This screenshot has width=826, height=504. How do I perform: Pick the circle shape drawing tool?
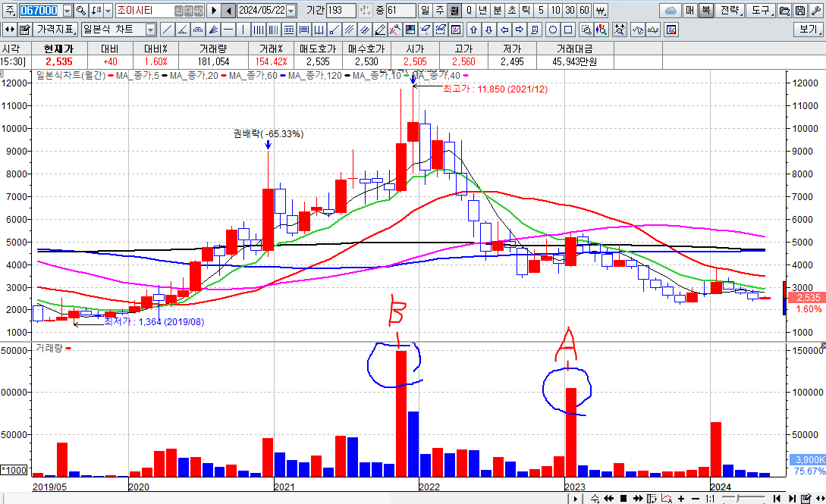point(553,30)
